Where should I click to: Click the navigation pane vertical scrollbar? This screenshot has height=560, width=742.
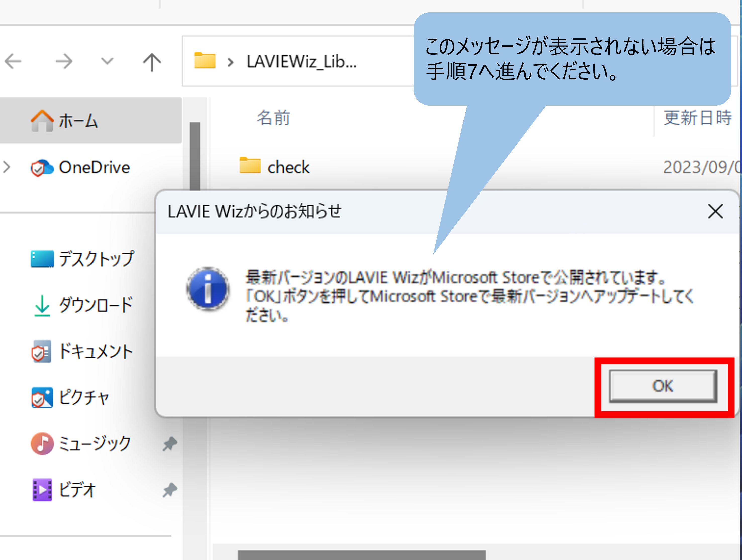pos(195,156)
